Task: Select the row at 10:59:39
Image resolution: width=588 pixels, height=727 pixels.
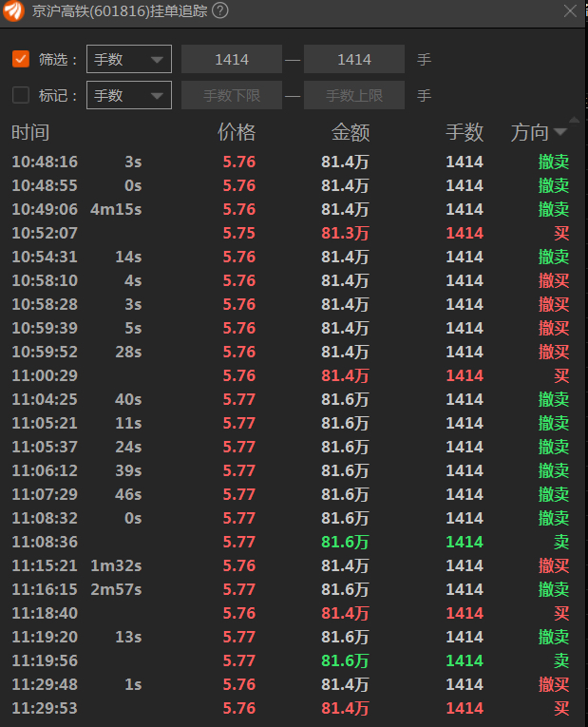Action: 291,328
